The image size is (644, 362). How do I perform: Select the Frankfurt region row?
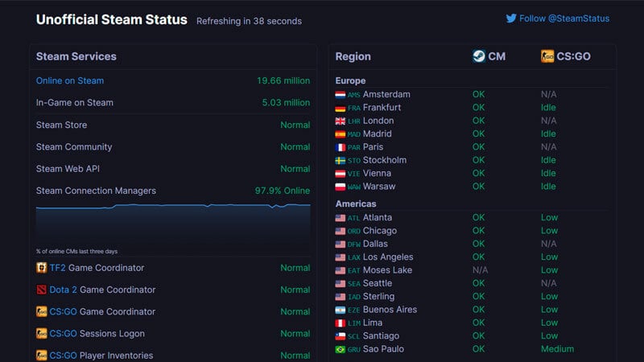(471, 108)
